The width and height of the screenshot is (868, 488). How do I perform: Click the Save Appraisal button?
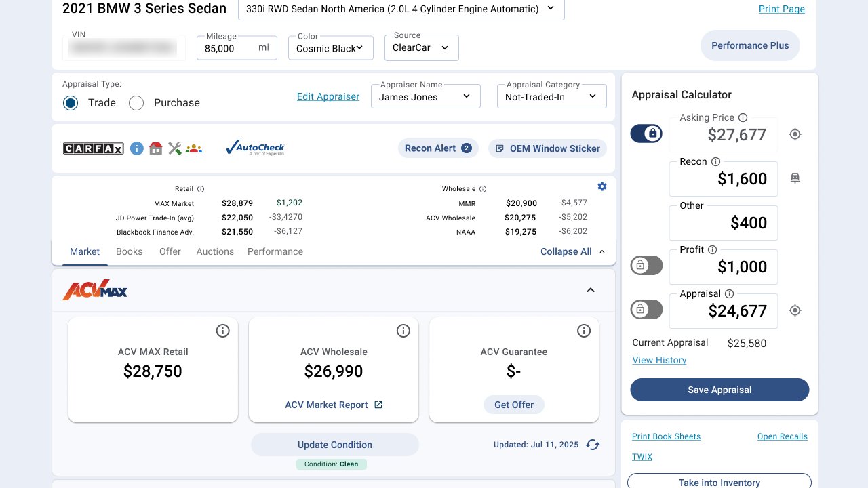click(719, 390)
